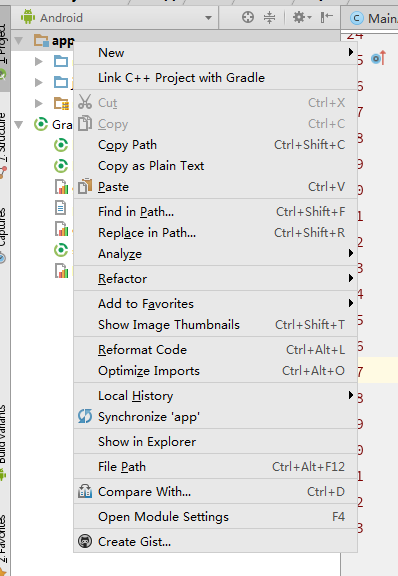
Task: Click the override gutter icon
Action: click(379, 58)
